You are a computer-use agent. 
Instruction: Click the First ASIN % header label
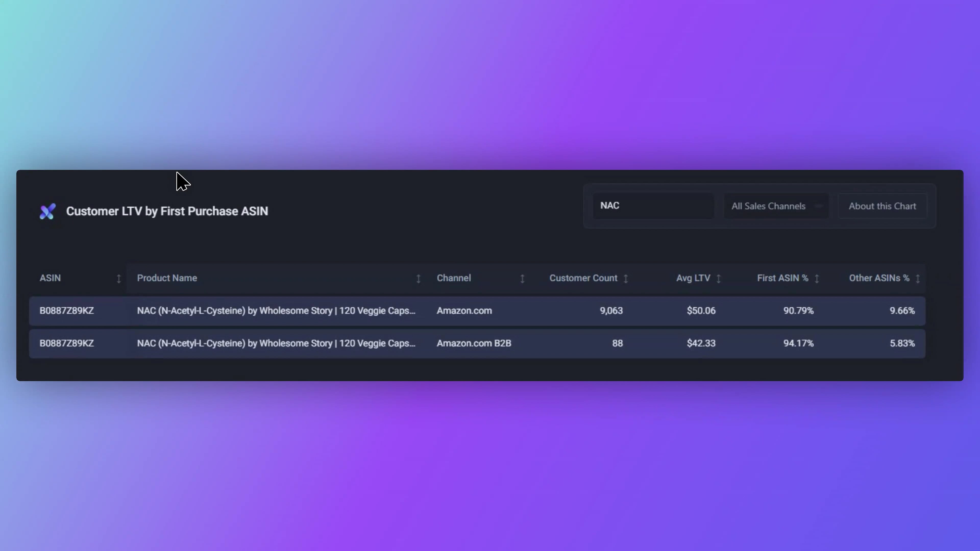(782, 278)
